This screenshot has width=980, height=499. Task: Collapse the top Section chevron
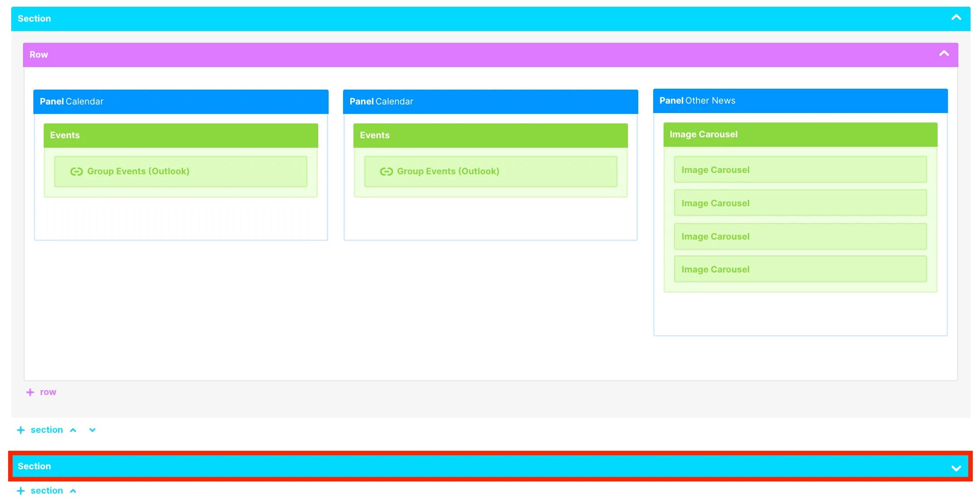(956, 18)
